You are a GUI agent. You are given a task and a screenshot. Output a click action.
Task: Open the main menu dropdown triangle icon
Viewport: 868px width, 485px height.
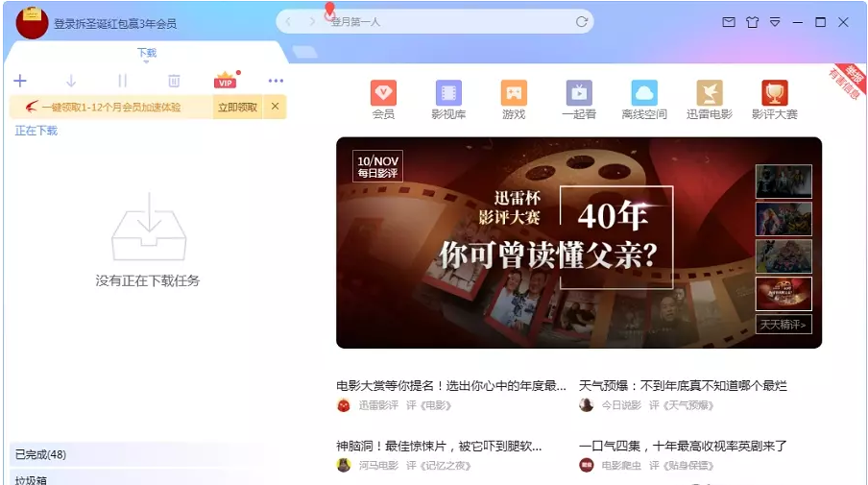(775, 22)
